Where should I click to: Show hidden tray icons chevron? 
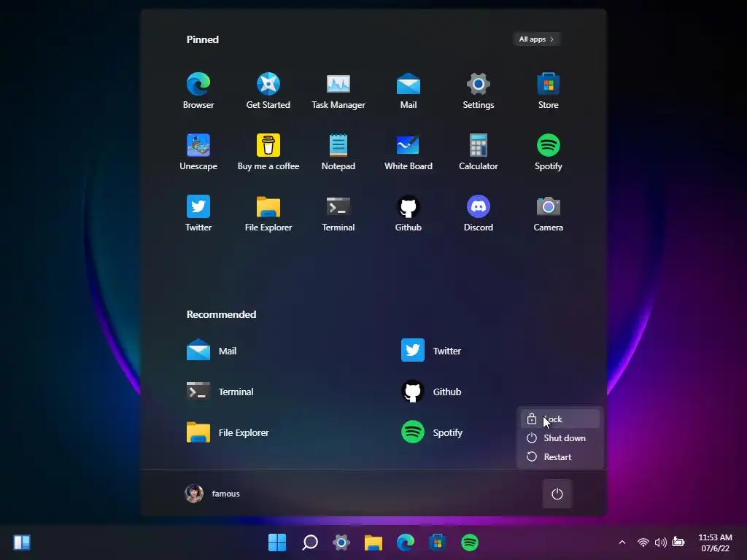tap(622, 542)
